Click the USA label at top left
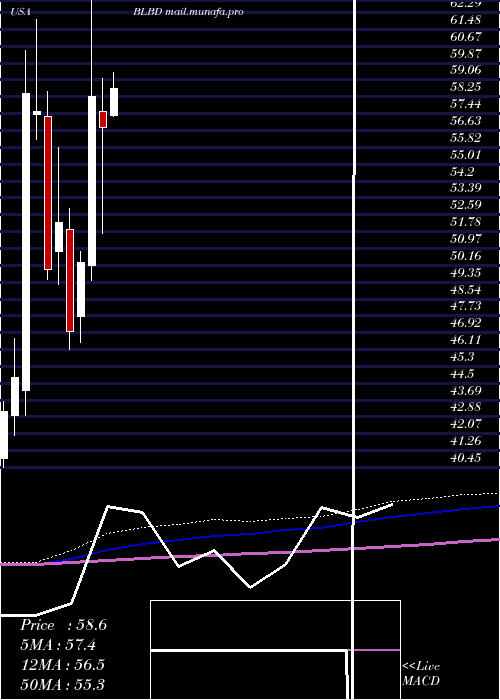500x700 pixels. [x=21, y=12]
